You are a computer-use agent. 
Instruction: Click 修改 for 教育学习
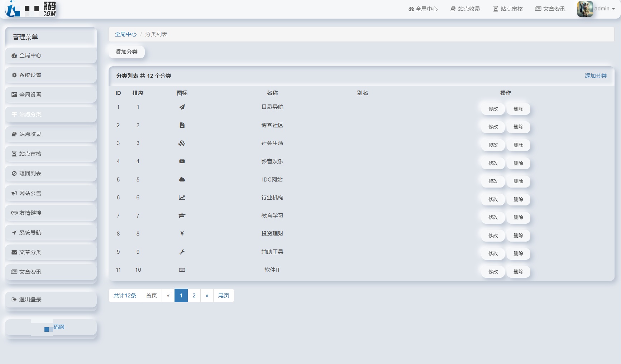pos(493,217)
